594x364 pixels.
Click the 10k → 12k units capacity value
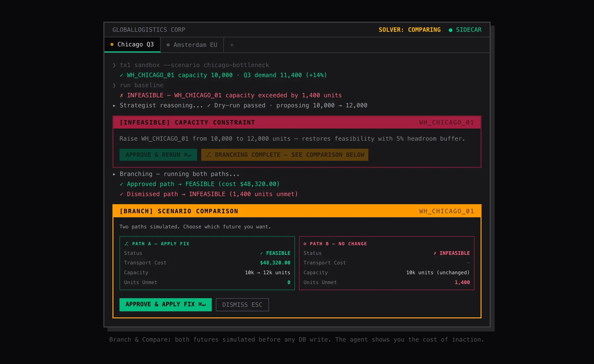(x=268, y=272)
